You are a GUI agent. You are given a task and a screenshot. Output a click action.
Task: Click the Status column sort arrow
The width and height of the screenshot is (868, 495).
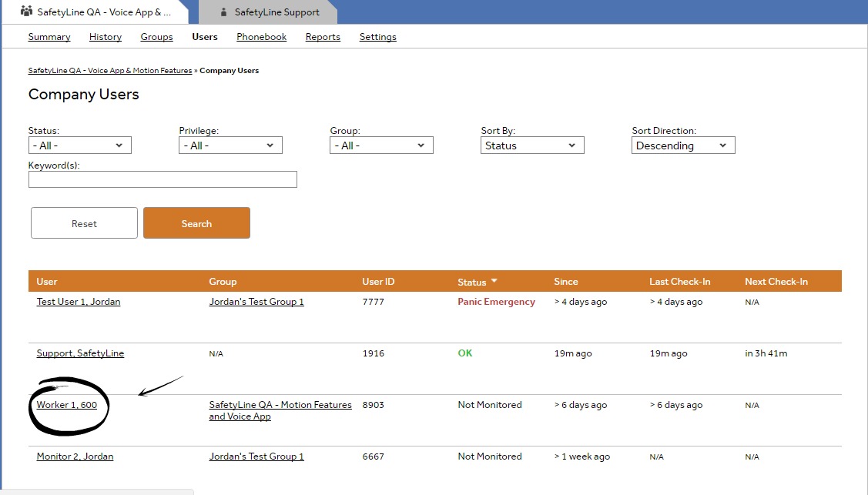click(494, 282)
